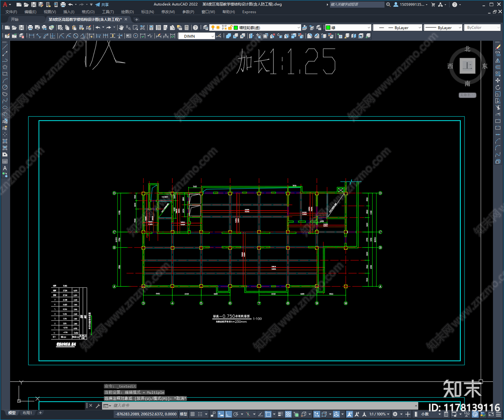Screen dimensions: 504x420
Task: Click the 共享 share button
Action: tap(102, 4)
